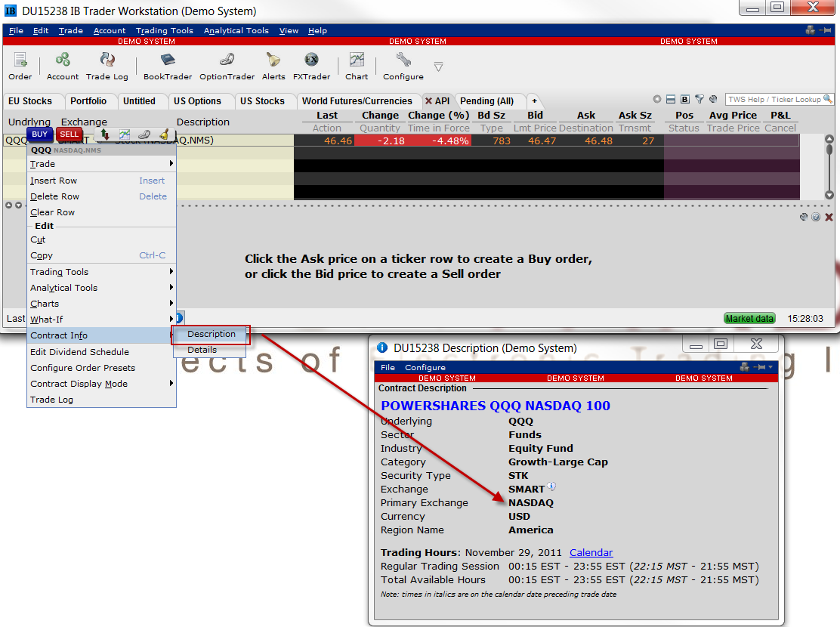Click scrollbar up arrow of quote grid
The height and width of the screenshot is (627, 840).
[x=829, y=139]
